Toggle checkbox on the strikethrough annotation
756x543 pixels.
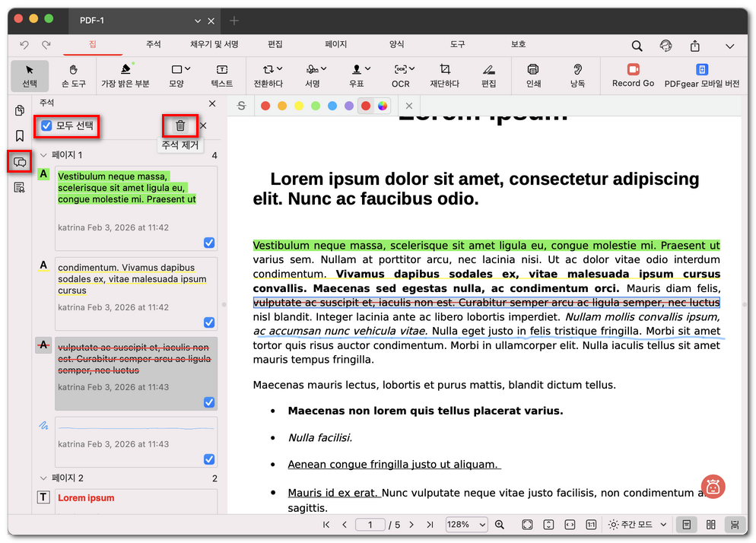click(x=209, y=402)
